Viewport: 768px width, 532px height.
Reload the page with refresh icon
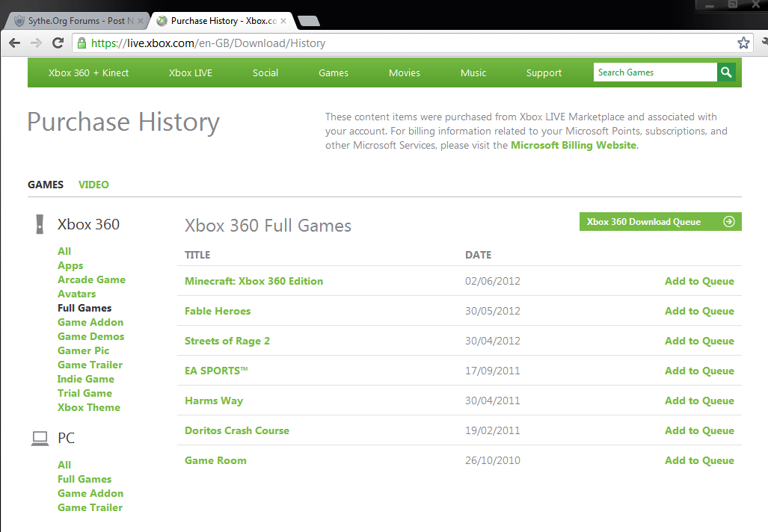(x=58, y=43)
